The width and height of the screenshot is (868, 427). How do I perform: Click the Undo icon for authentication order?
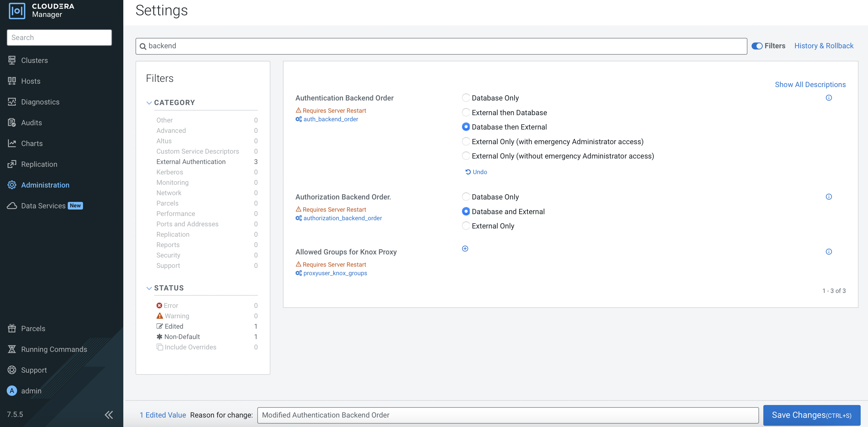[x=468, y=172]
